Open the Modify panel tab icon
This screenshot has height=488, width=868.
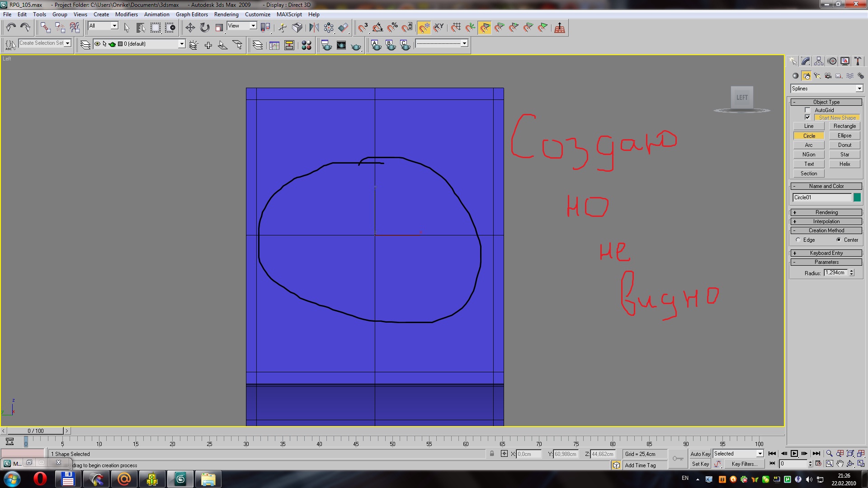coord(806,61)
